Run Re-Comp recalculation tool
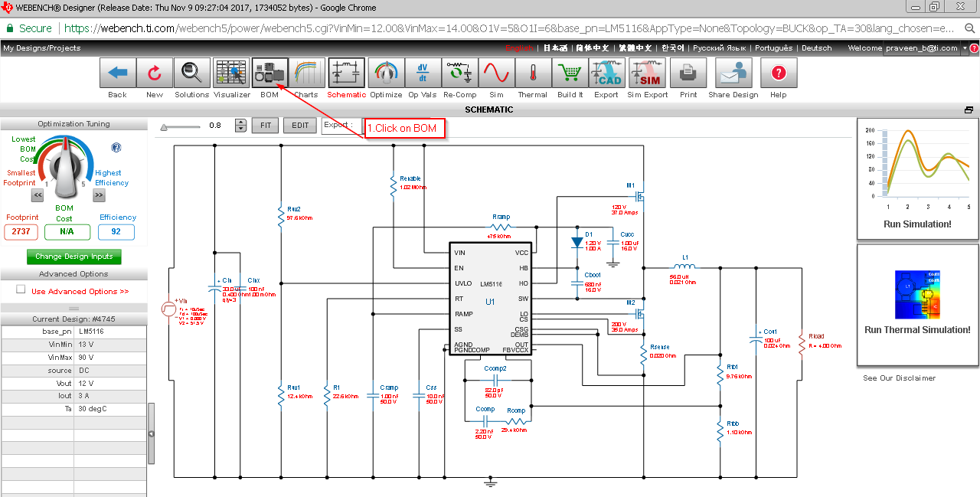Screen dimensions: 980x497 point(459,74)
